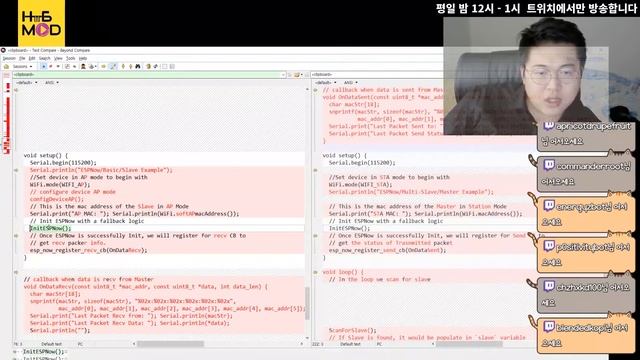Click the open folder icon for left file
Screen dimensions: 640x360
[x=297, y=75]
